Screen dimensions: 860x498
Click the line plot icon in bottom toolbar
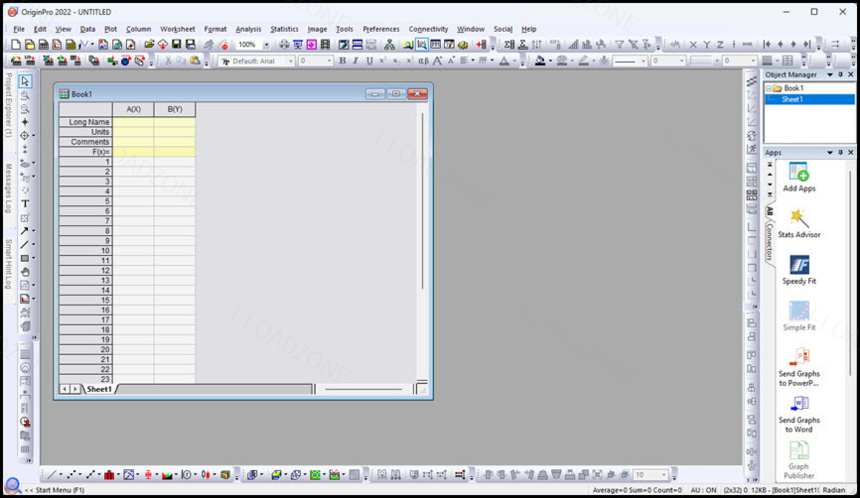coord(51,474)
